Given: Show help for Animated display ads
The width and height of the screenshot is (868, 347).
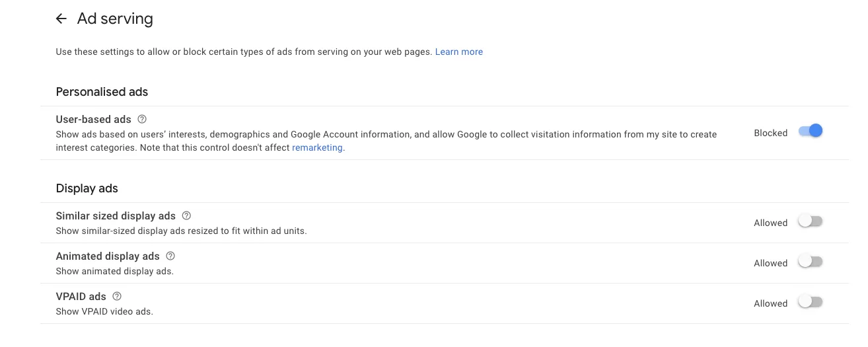Looking at the screenshot, I should (x=170, y=256).
